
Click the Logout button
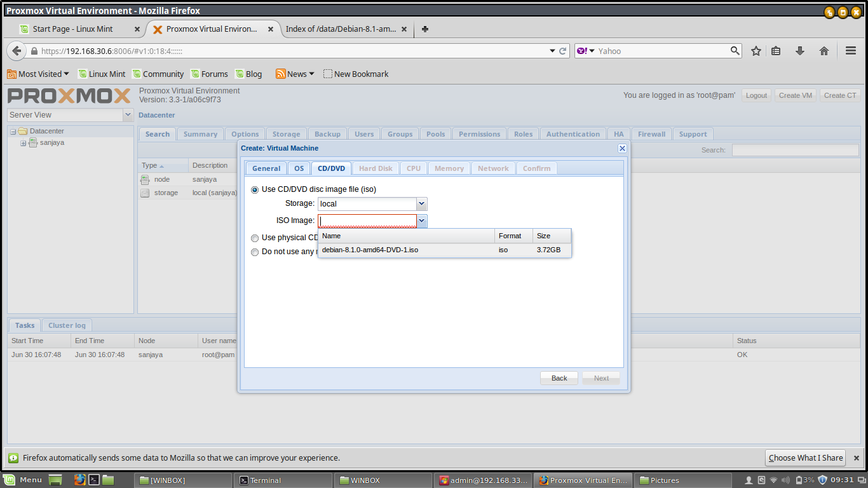pyautogui.click(x=756, y=95)
